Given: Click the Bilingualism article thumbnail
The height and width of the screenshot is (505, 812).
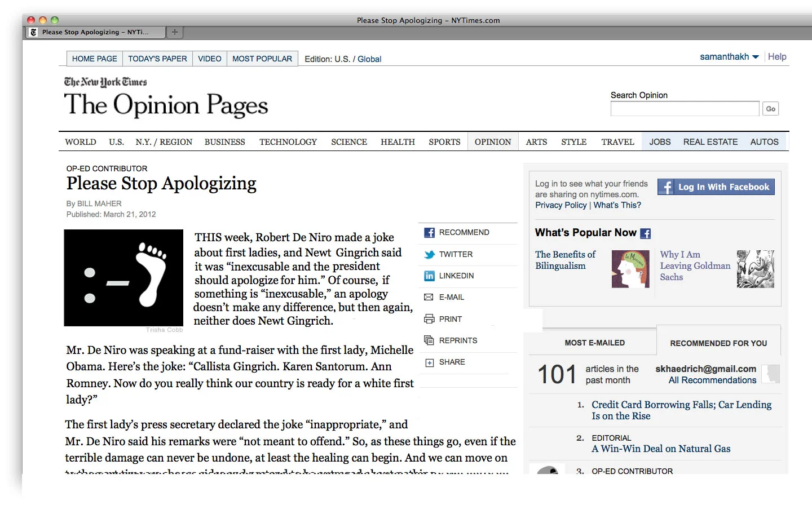Looking at the screenshot, I should (x=630, y=269).
